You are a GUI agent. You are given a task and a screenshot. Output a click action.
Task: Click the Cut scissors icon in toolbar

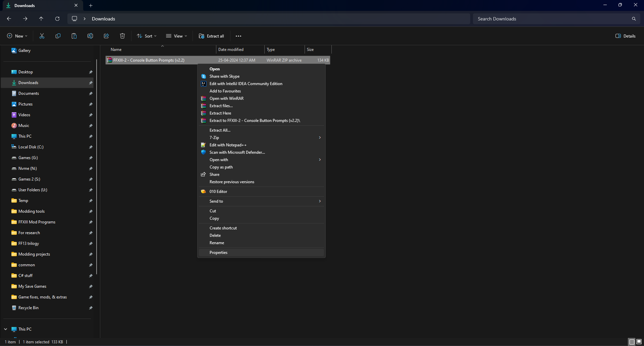42,36
